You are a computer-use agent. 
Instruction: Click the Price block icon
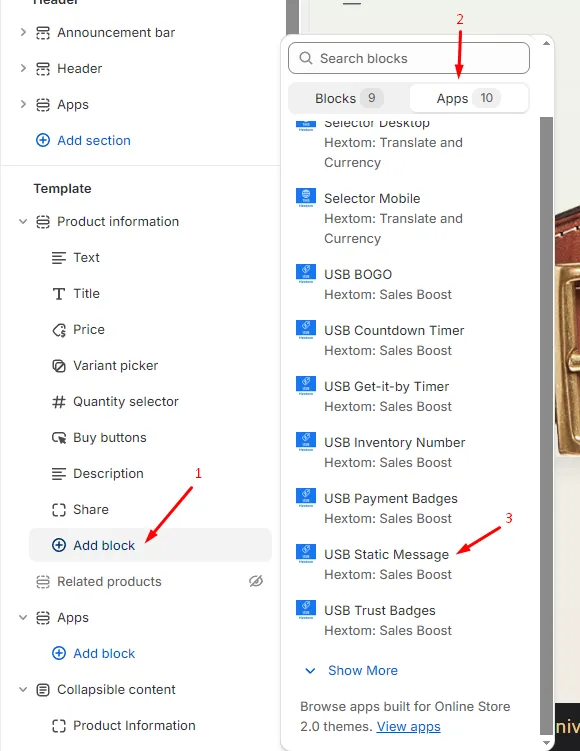[x=59, y=330]
